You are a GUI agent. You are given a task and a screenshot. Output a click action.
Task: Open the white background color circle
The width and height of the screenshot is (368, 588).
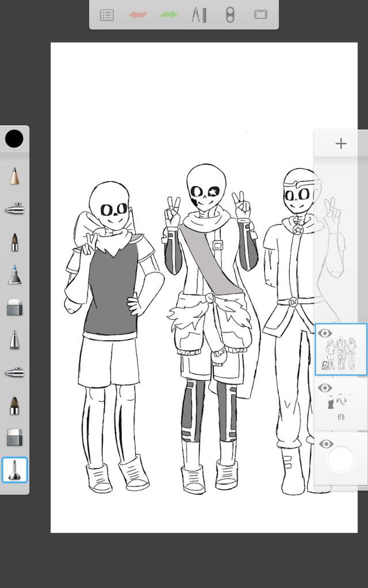pos(341,458)
